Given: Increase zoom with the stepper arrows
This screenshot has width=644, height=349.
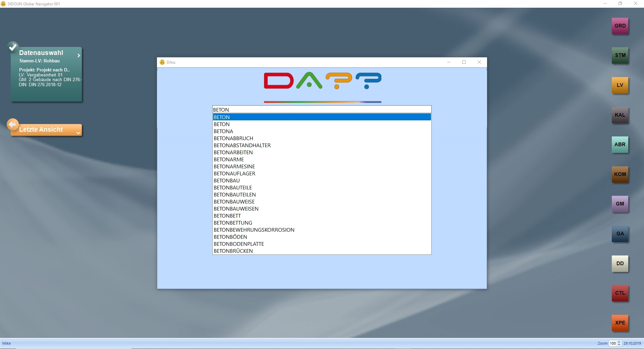Looking at the screenshot, I should pos(619,342).
